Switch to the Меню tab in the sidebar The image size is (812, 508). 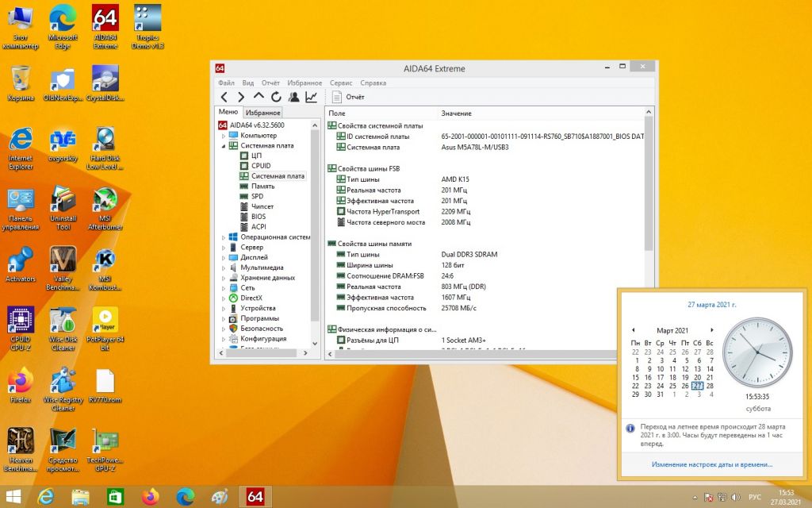[x=228, y=112]
